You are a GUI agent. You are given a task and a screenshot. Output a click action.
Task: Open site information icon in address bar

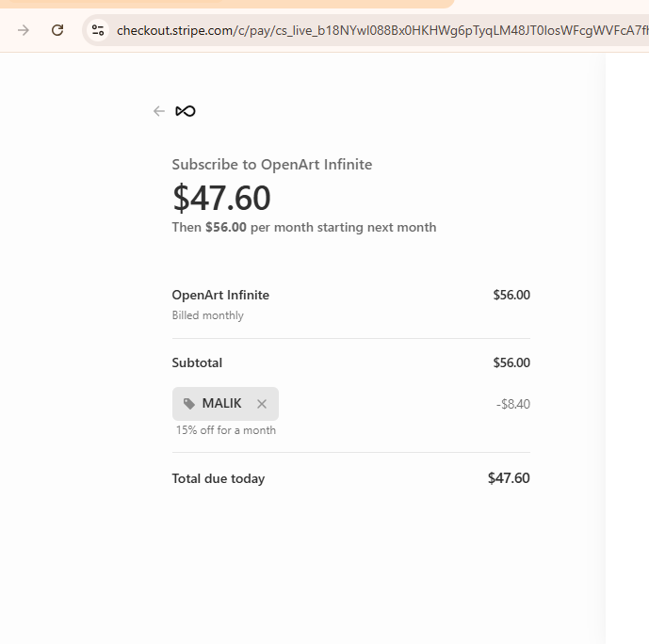pyautogui.click(x=98, y=30)
